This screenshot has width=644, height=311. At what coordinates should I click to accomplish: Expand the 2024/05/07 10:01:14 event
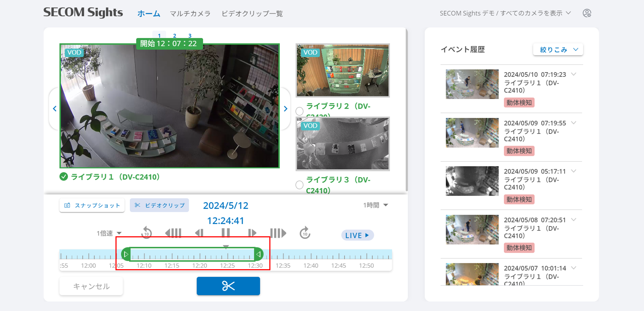tap(574, 268)
